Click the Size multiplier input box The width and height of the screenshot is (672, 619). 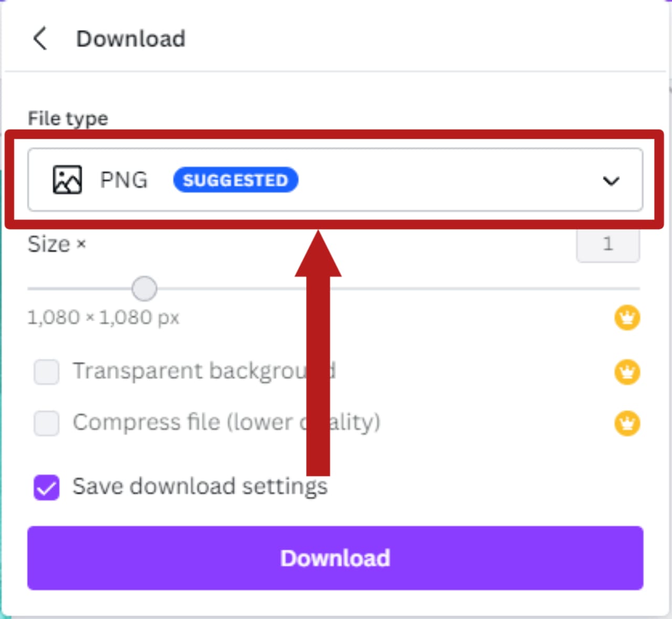coord(607,245)
